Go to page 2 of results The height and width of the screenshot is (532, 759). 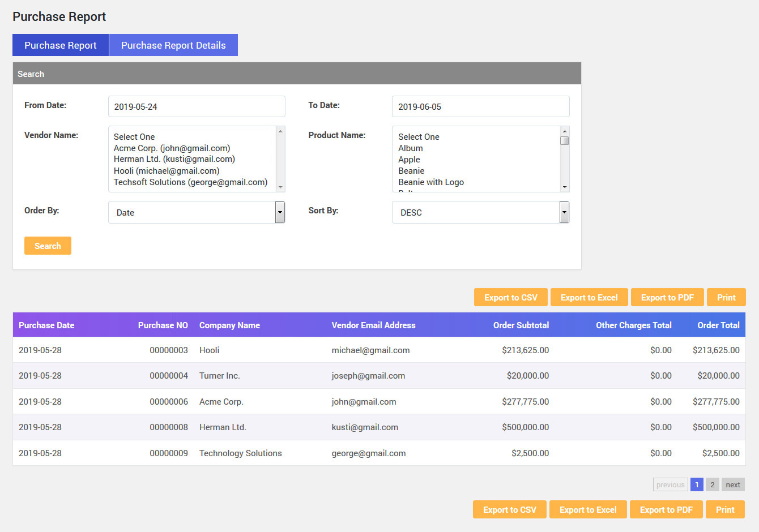click(713, 485)
